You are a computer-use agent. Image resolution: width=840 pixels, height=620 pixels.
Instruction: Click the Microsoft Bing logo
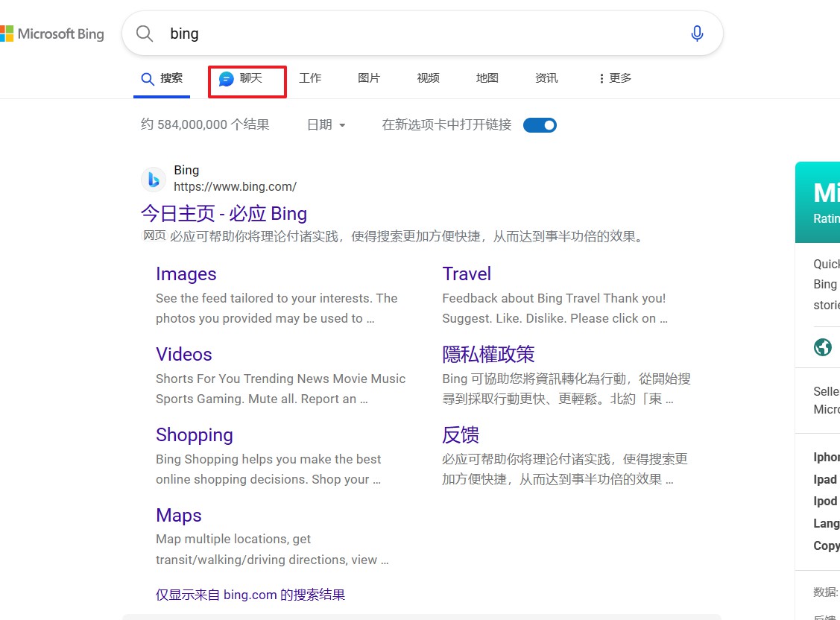coord(52,34)
